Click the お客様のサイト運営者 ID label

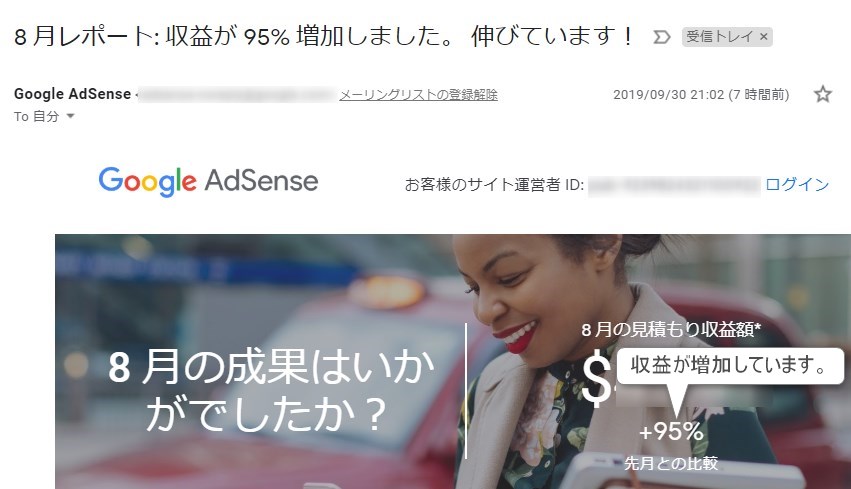tap(494, 185)
